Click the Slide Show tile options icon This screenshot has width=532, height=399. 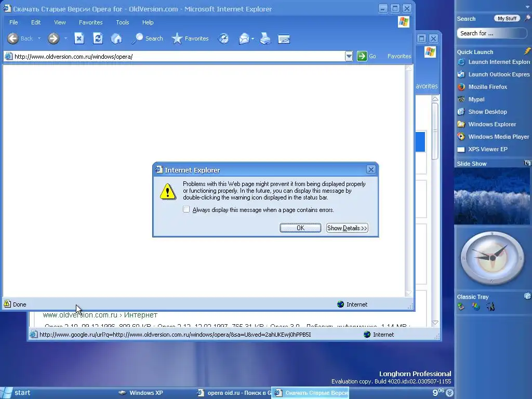(x=527, y=163)
